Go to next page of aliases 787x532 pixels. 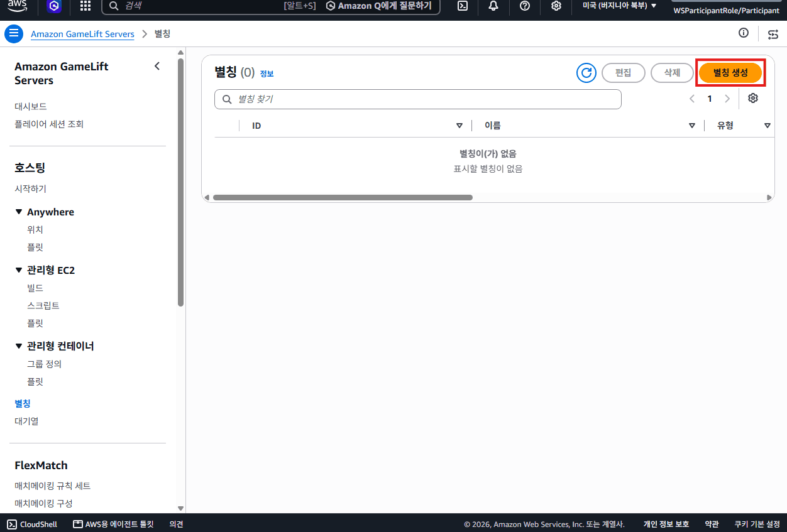point(727,99)
